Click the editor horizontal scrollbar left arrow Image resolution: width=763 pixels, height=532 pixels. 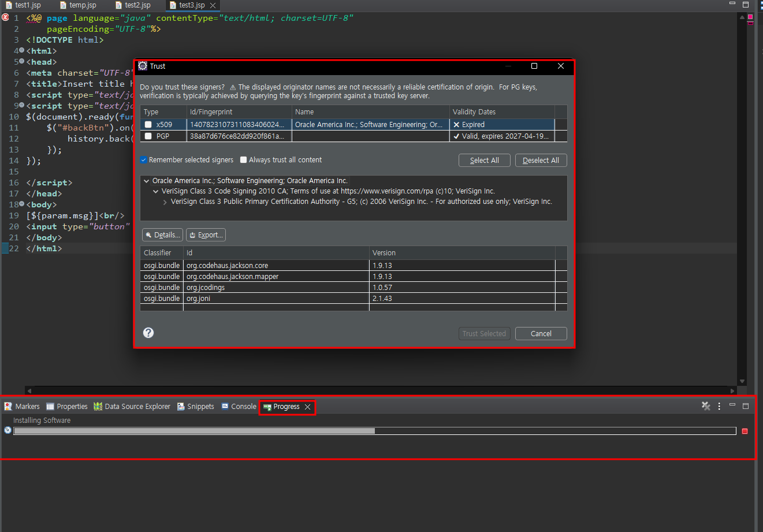tap(29, 391)
